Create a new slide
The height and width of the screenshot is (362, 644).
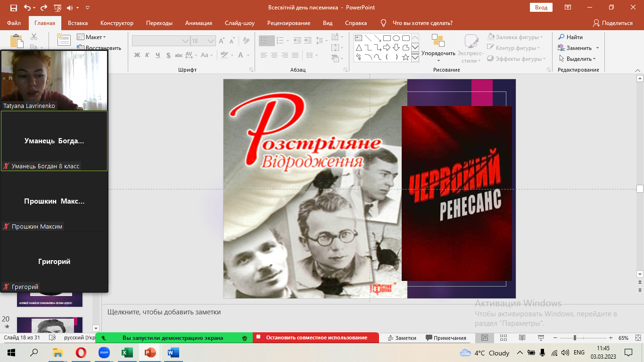(64, 40)
